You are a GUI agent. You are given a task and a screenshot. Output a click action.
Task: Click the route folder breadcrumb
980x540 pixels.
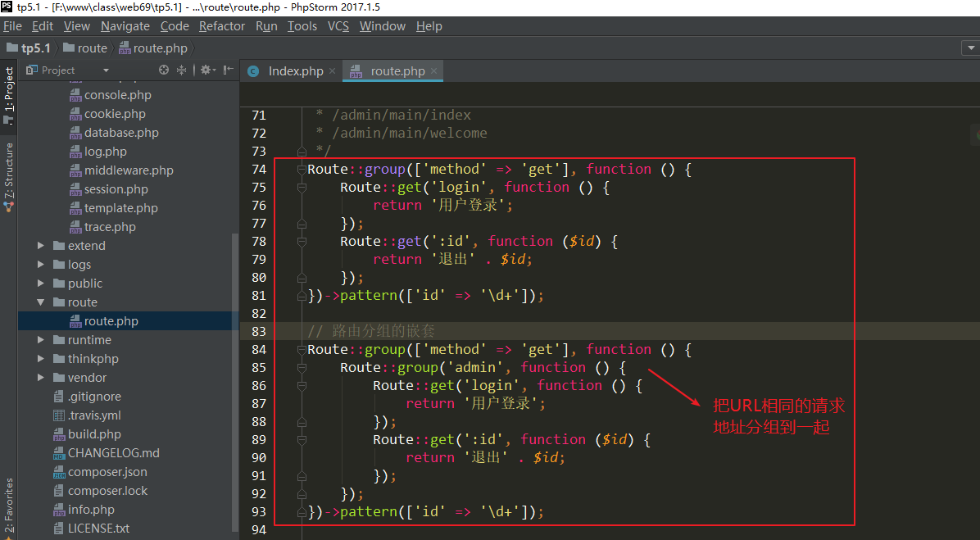point(85,48)
